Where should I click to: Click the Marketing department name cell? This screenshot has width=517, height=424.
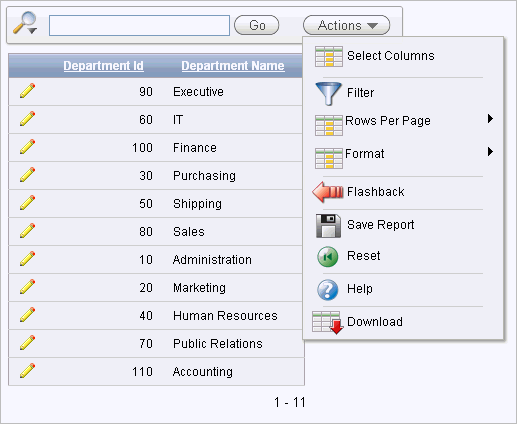point(199,288)
